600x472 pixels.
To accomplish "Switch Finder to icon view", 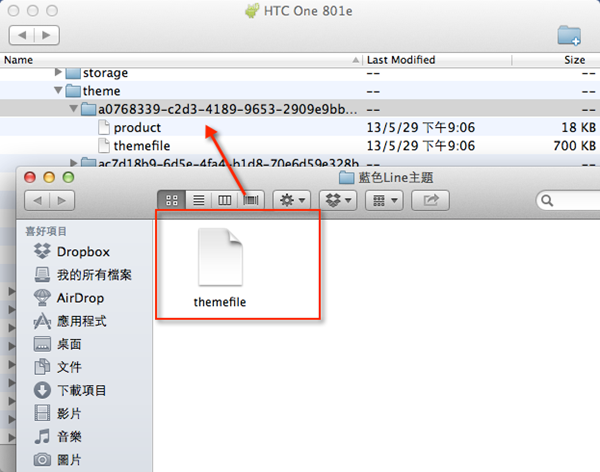I will point(172,200).
